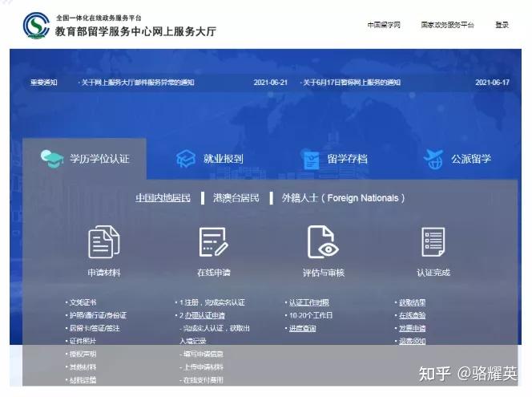Click the 在线申请 form pencil icon
532x397 pixels.
pos(213,241)
